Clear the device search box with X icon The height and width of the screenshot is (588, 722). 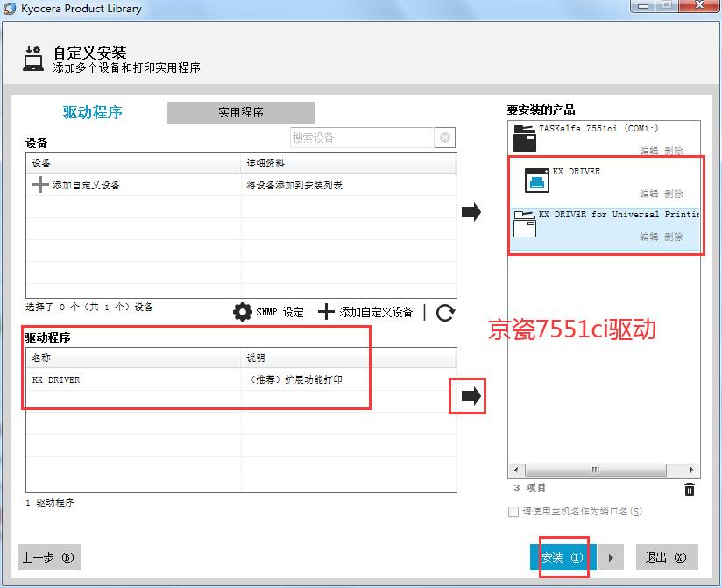445,138
